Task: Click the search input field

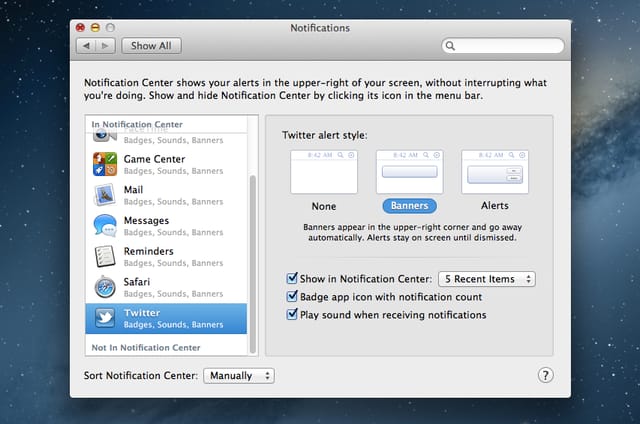Action: click(503, 46)
